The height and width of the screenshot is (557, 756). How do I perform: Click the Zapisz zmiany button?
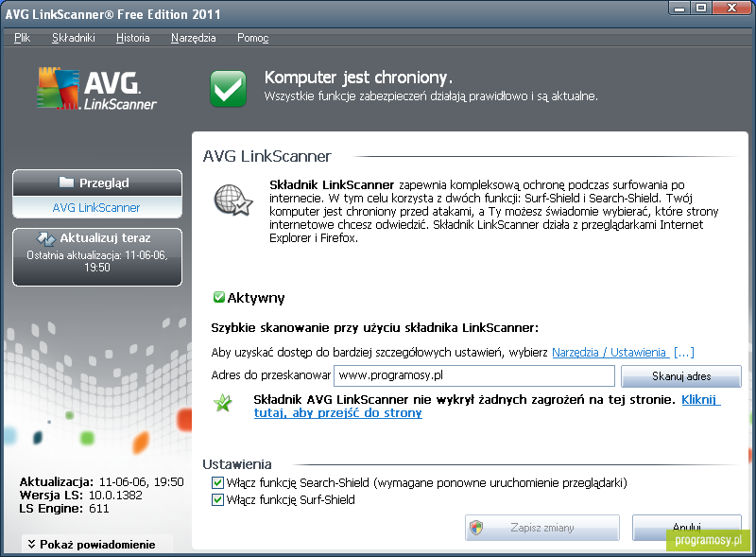coord(541,528)
